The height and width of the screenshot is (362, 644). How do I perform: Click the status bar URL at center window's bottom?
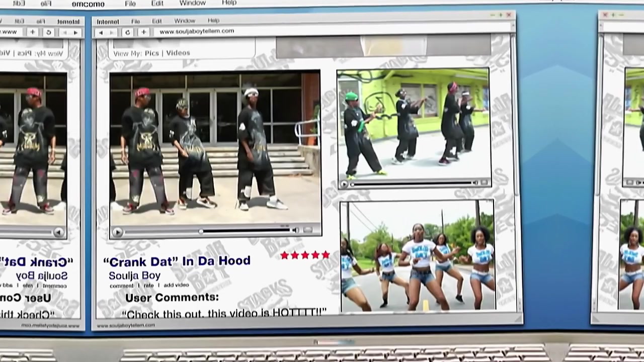coord(126,325)
